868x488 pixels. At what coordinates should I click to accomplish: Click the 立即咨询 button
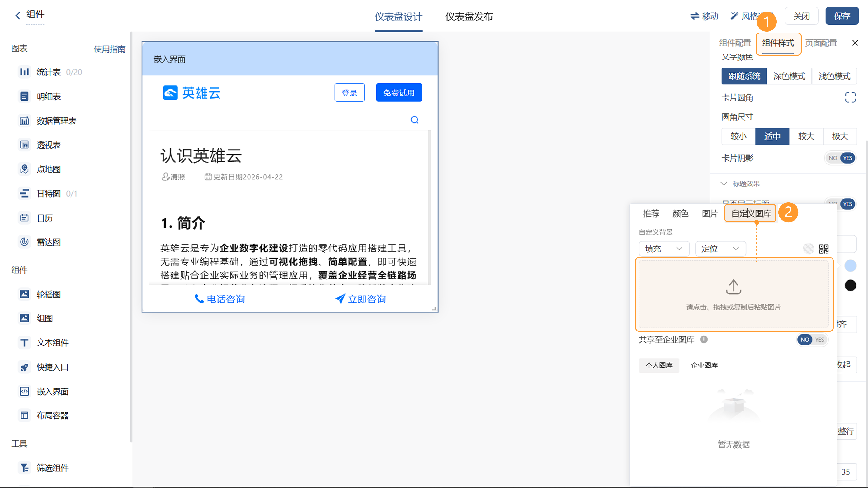pyautogui.click(x=360, y=299)
